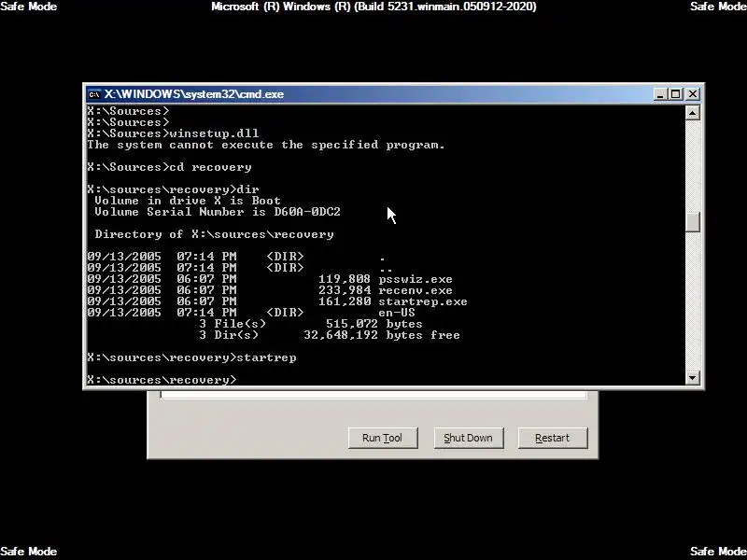Screen dimensions: 747x560
Task: Click startrep.exe in the directory listing
Action: tap(423, 301)
